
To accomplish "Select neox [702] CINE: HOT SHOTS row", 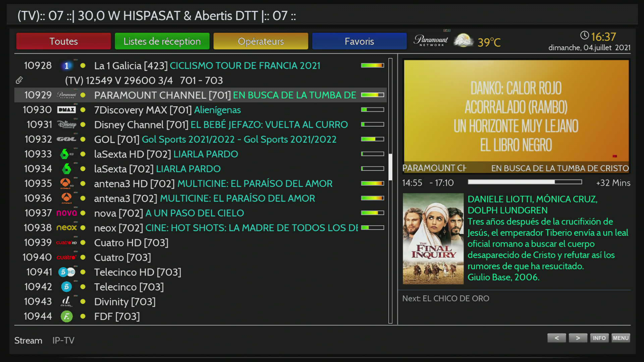I will 200,228.
